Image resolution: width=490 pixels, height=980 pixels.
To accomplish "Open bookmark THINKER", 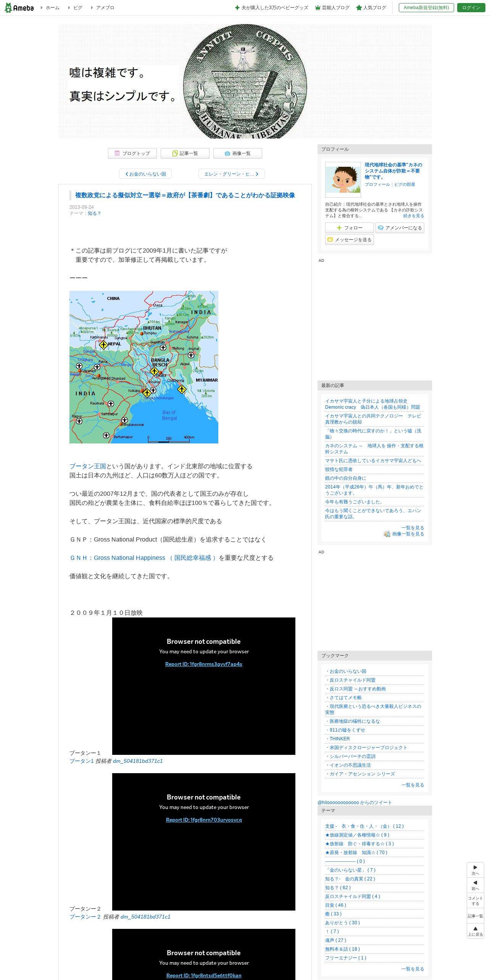I will point(338,739).
